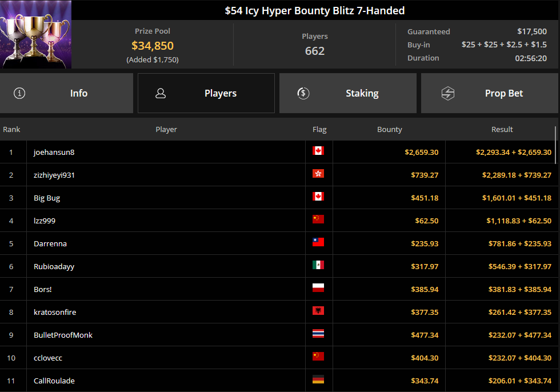Click the Added $1,750 note
Screen dimensions: 560x392
click(153, 59)
